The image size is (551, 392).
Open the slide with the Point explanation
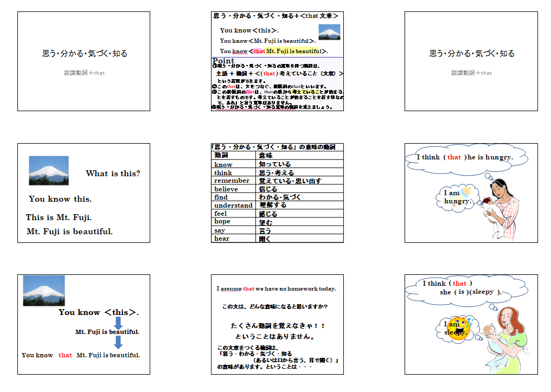277,61
